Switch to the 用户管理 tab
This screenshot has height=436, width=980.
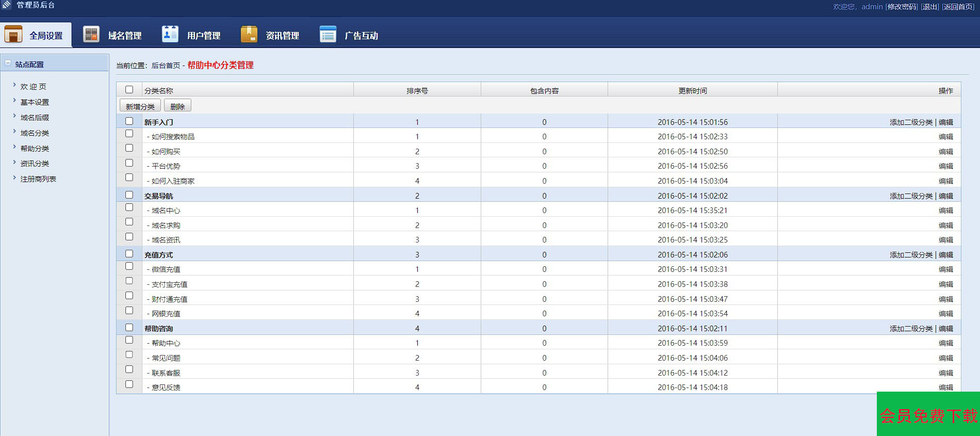click(203, 36)
